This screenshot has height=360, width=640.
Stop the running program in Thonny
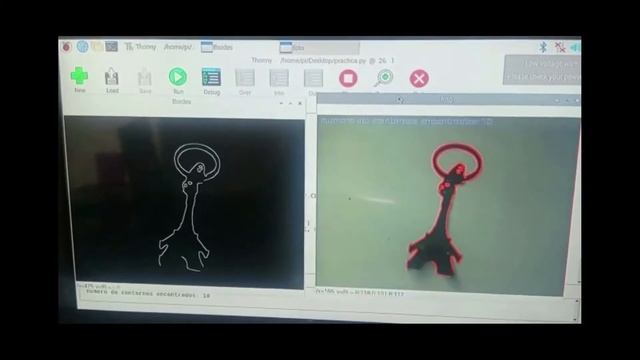348,78
